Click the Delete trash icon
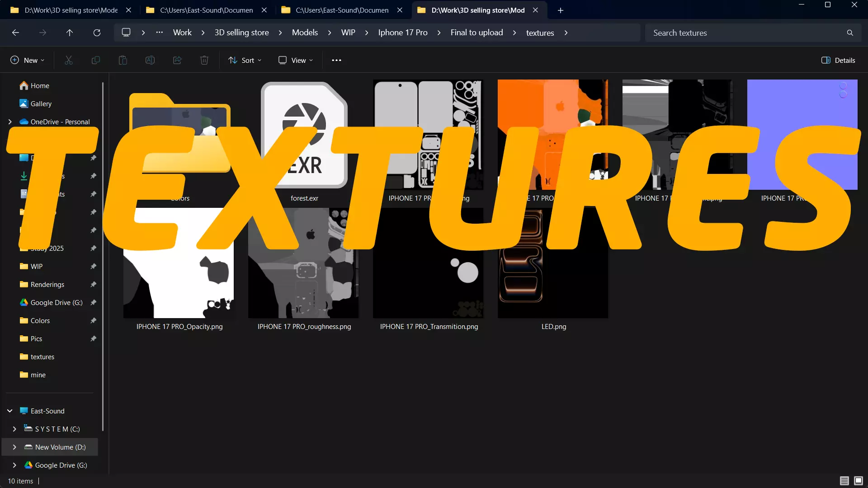868x488 pixels. [x=204, y=60]
